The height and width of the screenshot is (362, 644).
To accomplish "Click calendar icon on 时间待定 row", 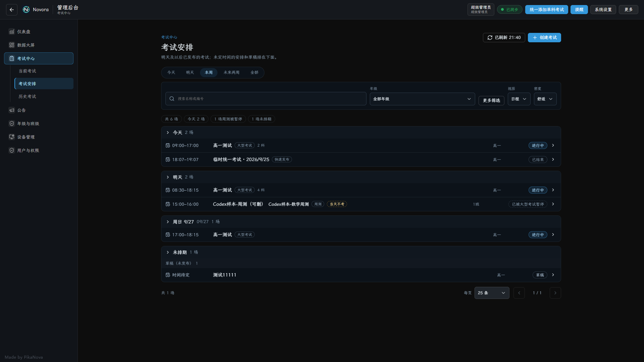I will pyautogui.click(x=168, y=275).
